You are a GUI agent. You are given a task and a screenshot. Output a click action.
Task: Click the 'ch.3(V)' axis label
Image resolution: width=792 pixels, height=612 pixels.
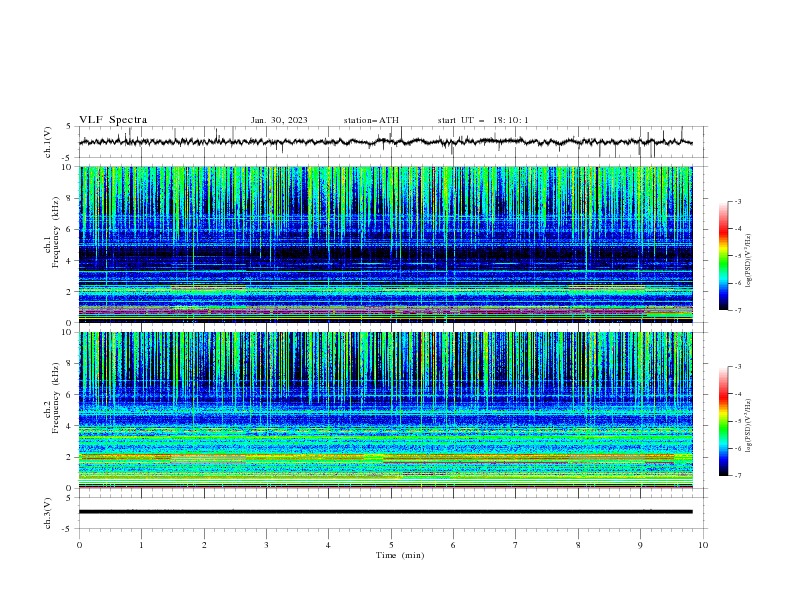pyautogui.click(x=48, y=513)
